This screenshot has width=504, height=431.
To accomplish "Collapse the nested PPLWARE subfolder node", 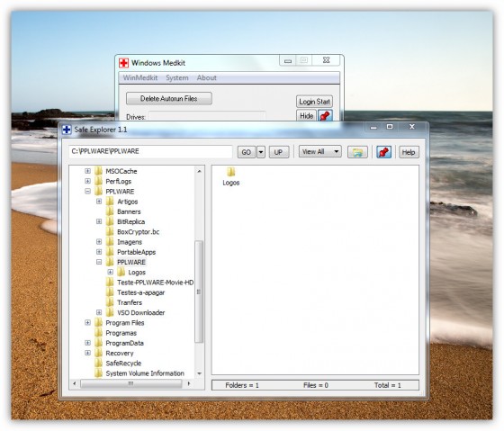I will click(x=99, y=262).
